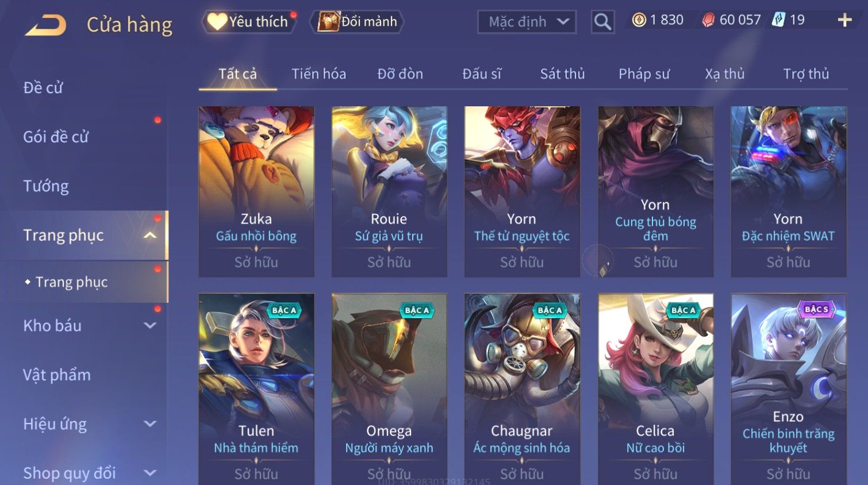Expand the Kho báu sidebar section

150,326
